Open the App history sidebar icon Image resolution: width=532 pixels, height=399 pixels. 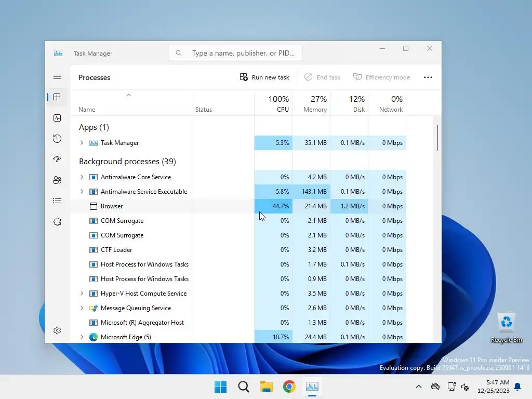pos(57,138)
